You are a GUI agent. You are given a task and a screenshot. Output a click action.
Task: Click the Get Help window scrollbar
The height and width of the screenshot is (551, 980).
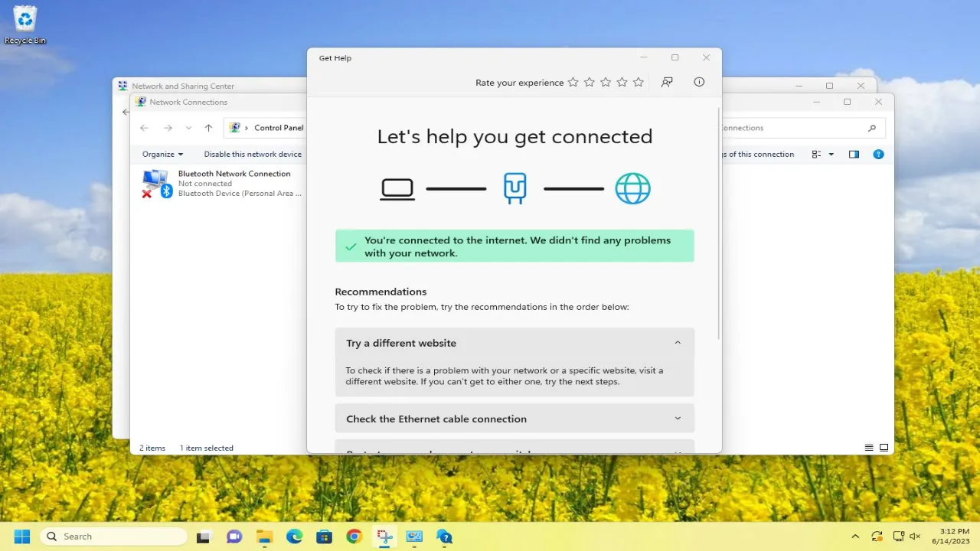coord(718,224)
